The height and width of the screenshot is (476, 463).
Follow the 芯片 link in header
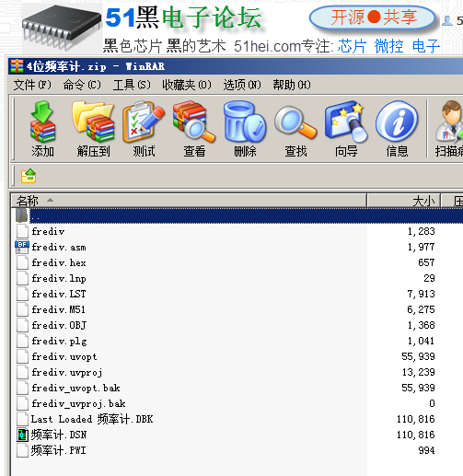(352, 47)
